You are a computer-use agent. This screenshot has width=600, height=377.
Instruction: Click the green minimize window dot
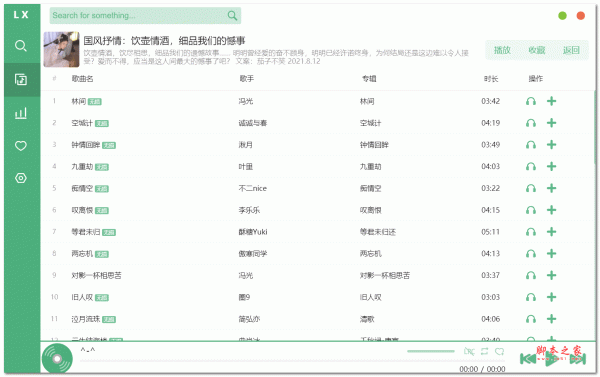[x=562, y=16]
